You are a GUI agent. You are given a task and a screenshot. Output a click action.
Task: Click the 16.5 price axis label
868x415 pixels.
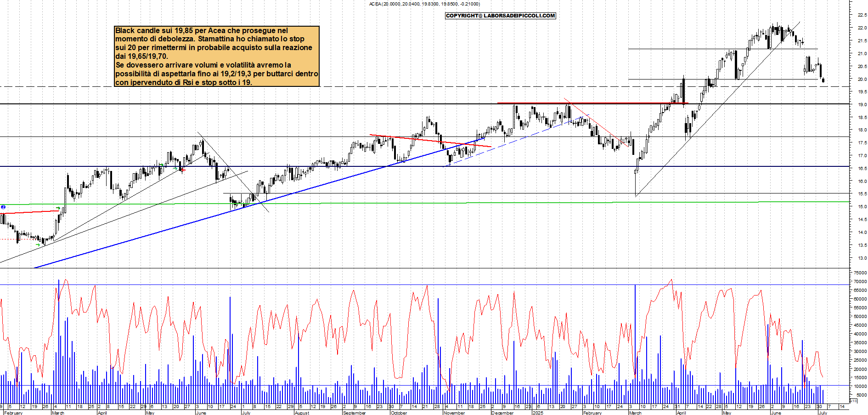click(862, 169)
